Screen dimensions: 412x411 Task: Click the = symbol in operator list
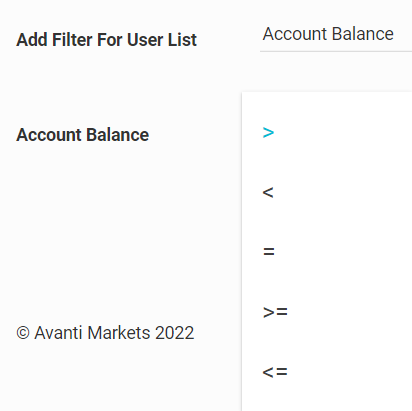[x=269, y=252]
